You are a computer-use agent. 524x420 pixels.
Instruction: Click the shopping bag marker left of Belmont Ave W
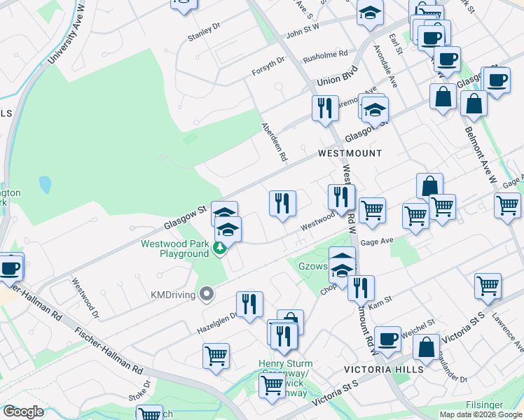point(443,99)
